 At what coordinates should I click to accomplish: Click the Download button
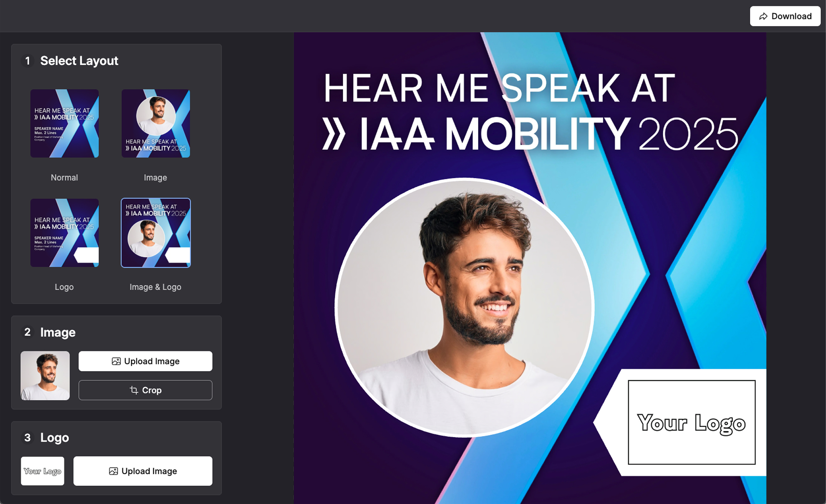[785, 16]
